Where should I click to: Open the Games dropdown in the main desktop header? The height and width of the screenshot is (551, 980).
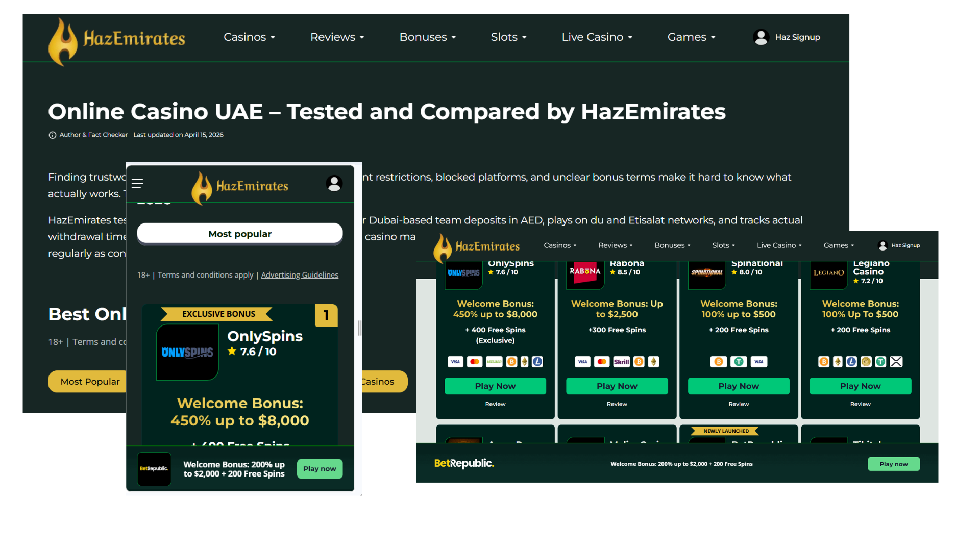691,37
